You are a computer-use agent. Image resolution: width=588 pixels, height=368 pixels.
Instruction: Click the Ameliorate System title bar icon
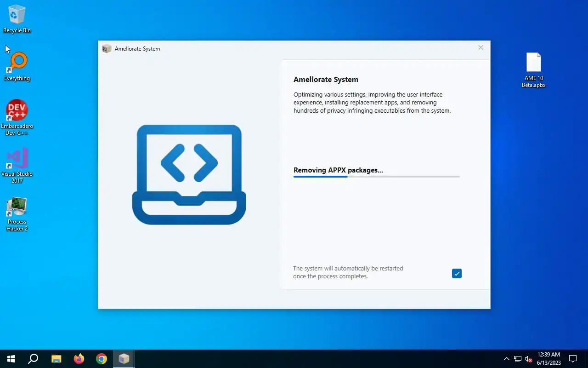click(x=107, y=49)
